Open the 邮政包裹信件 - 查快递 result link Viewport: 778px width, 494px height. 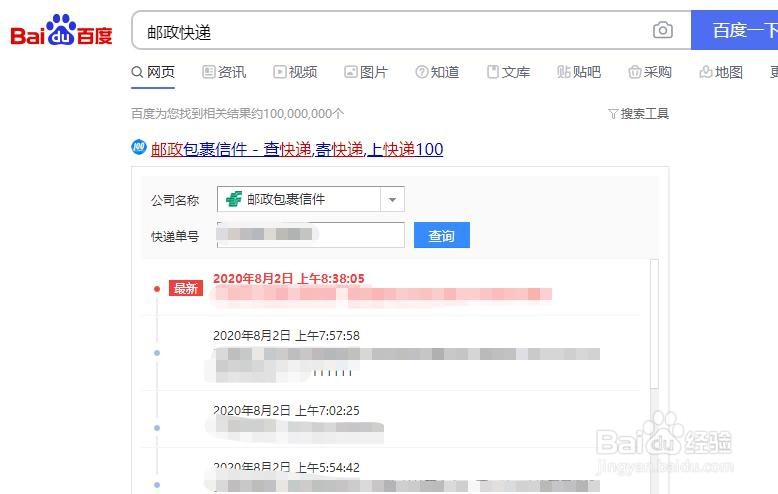[x=297, y=149]
